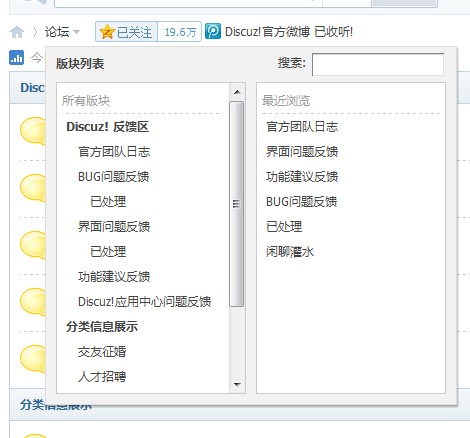470x438 pixels.
Task: Open 官方团队日志 in all boards list
Action: tap(114, 152)
